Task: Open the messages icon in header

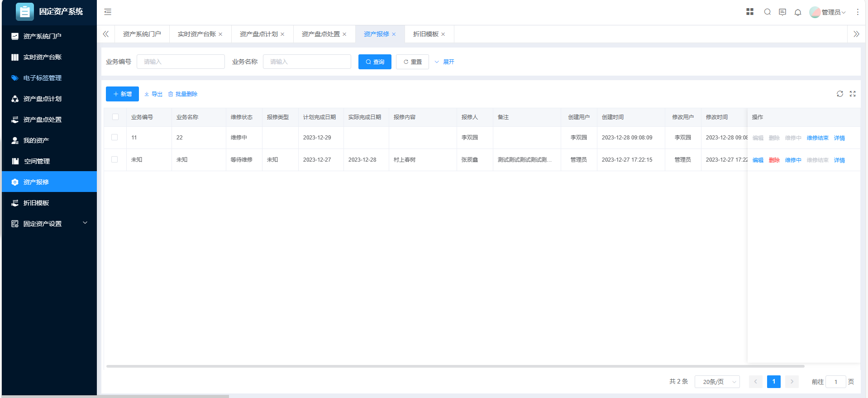Action: pyautogui.click(x=782, y=12)
